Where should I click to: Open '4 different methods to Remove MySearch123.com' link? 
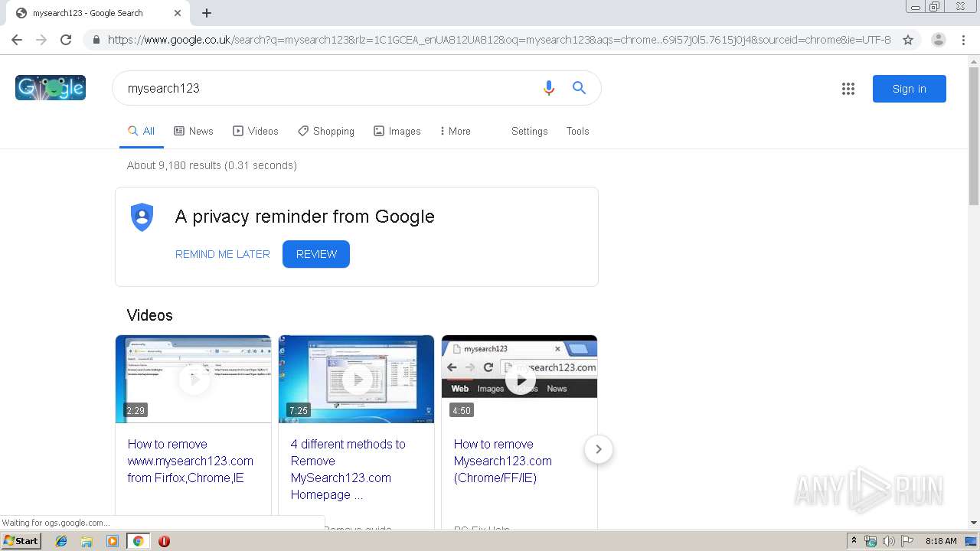[348, 469]
